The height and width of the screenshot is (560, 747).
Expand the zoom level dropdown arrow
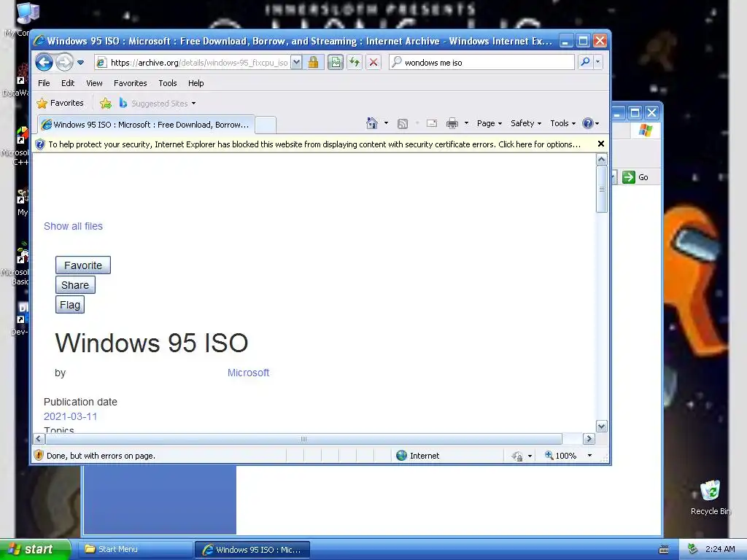point(589,456)
